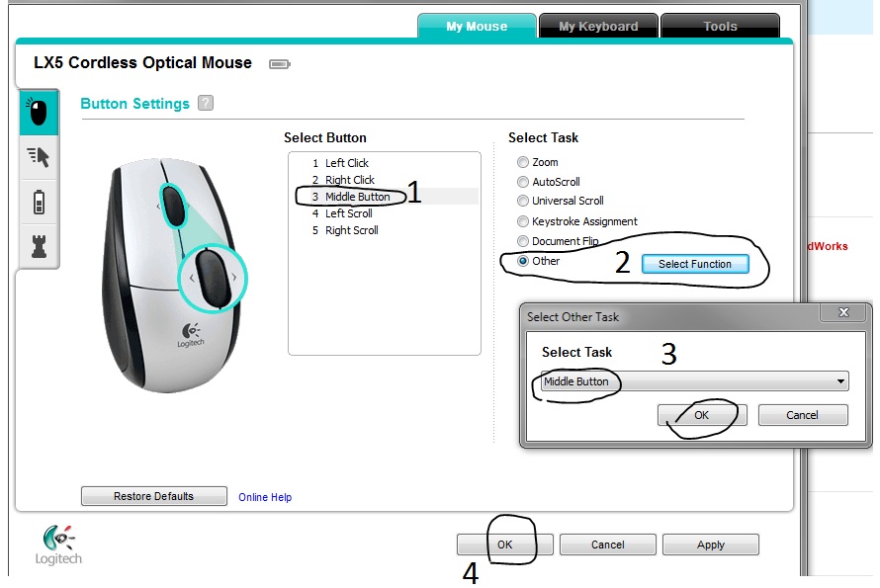880x588 pixels.
Task: Select '5 Right Scroll' in button list
Action: pos(385,230)
